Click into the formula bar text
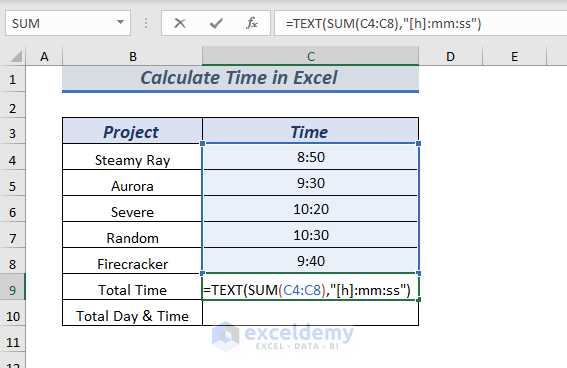 coord(421,23)
